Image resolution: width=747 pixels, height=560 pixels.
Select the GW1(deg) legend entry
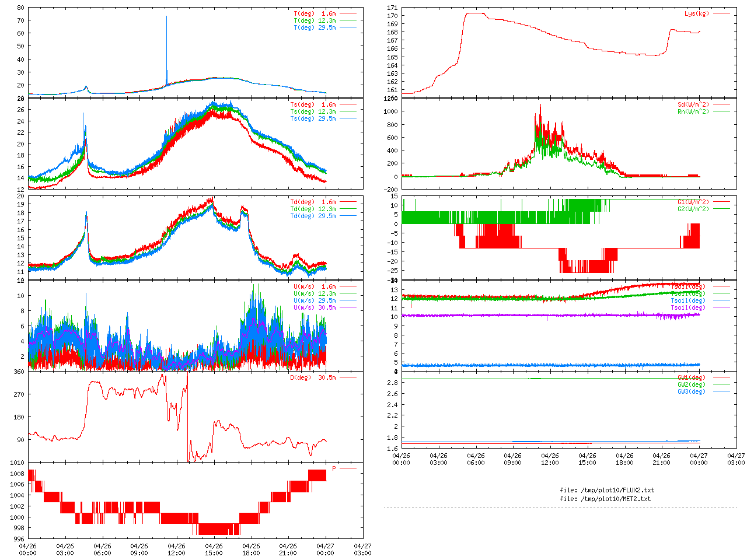pos(692,377)
